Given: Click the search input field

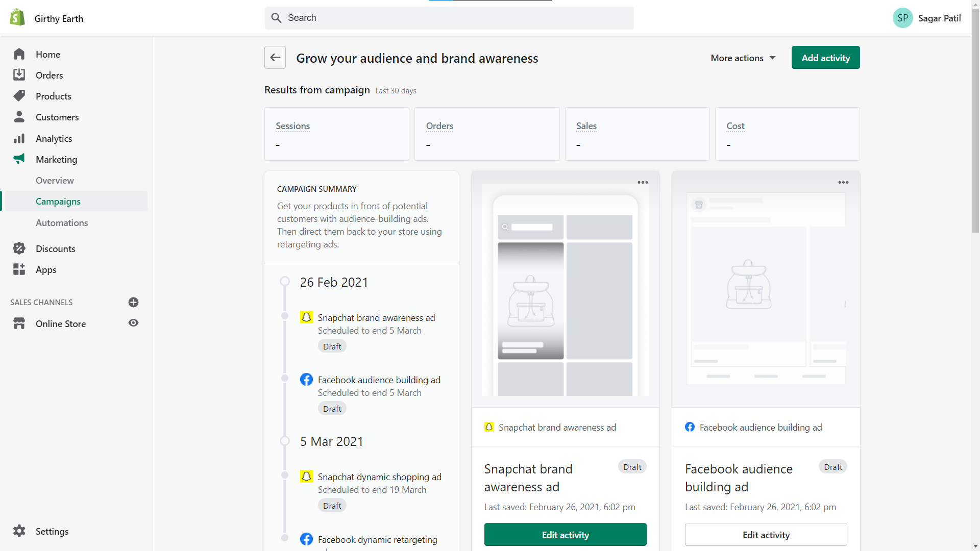Looking at the screenshot, I should pos(449,18).
